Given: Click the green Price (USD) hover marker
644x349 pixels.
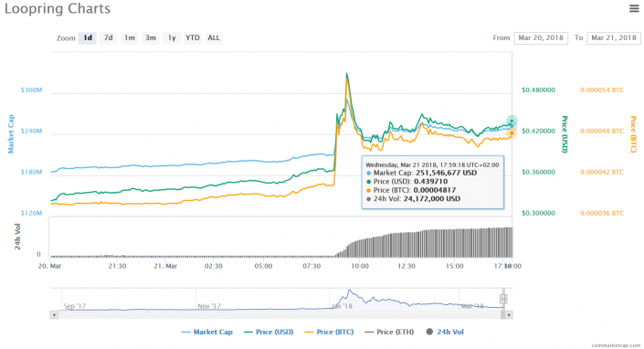Looking at the screenshot, I should tap(512, 121).
